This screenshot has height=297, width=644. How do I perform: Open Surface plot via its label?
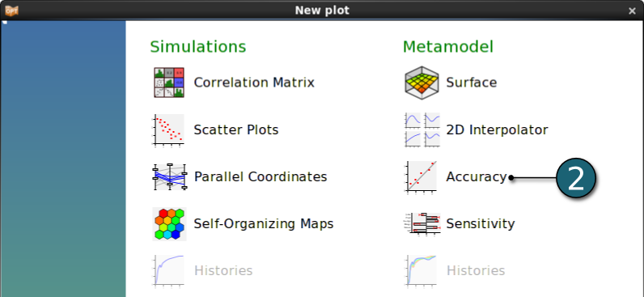472,83
